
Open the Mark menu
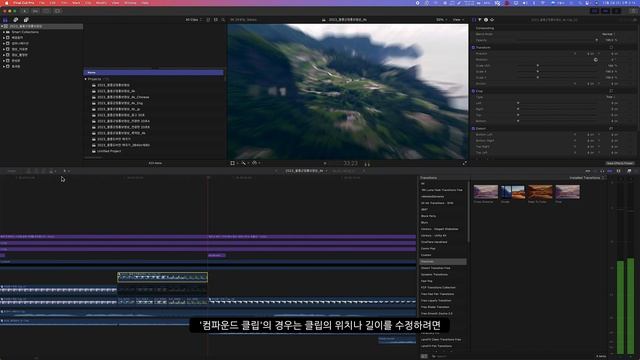(x=76, y=3)
